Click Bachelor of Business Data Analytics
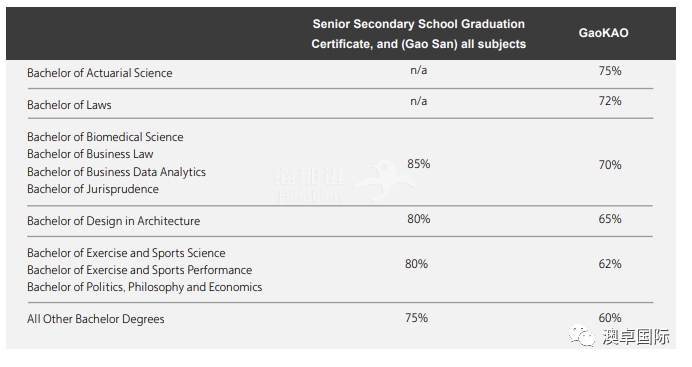Image resolution: width=692 pixels, height=367 pixels. click(117, 172)
